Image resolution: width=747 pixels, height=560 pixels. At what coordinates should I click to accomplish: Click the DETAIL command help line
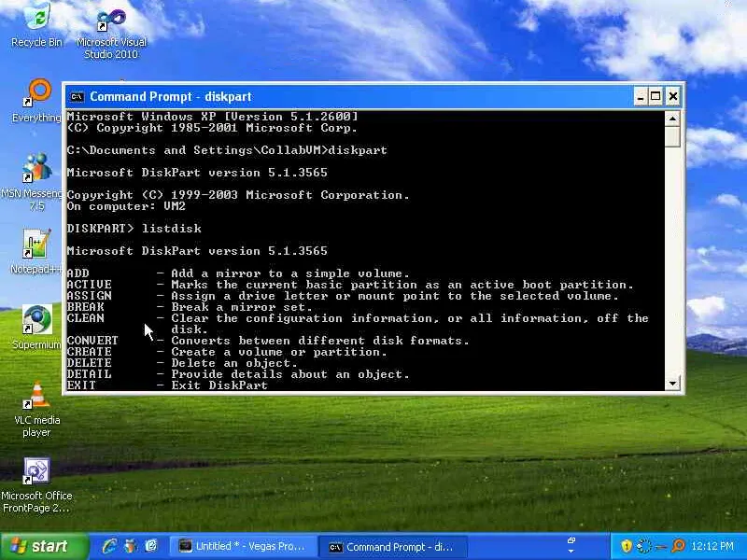click(238, 374)
